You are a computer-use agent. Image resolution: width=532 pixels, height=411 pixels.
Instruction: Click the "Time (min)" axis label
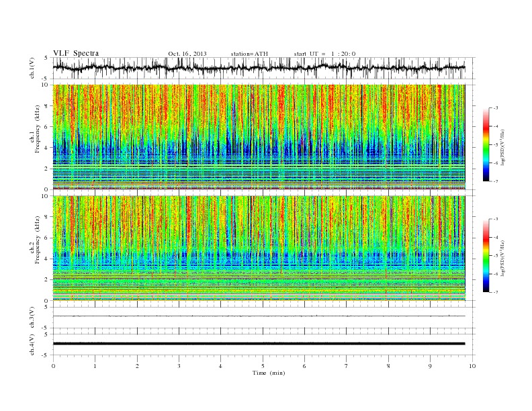(269, 373)
